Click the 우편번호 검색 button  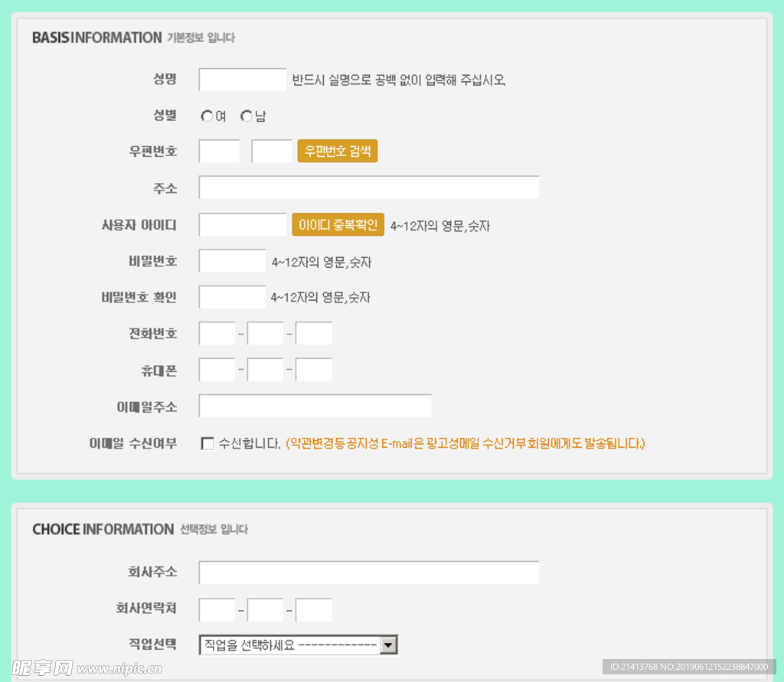[x=337, y=152]
